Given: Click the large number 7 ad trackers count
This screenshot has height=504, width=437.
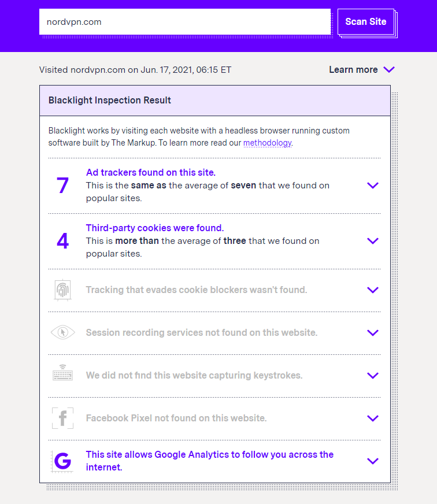Looking at the screenshot, I should click(x=62, y=186).
